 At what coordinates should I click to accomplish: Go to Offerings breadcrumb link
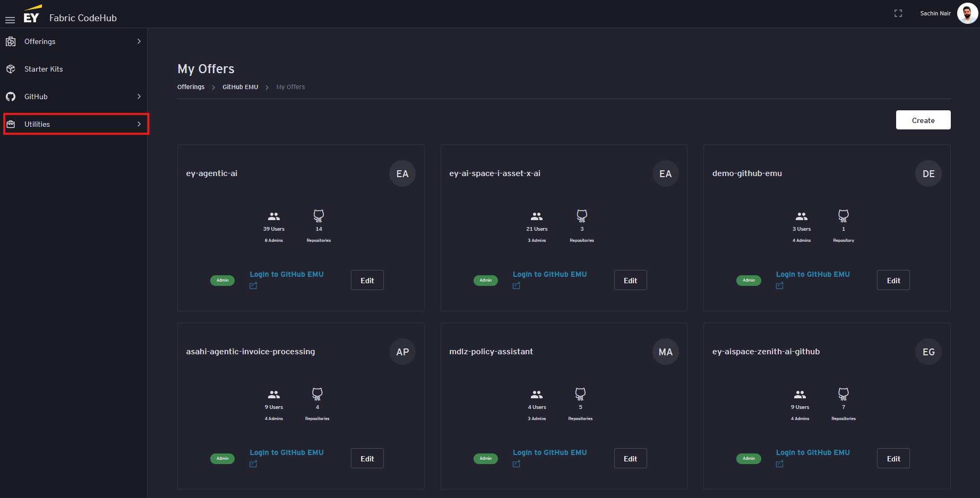191,87
